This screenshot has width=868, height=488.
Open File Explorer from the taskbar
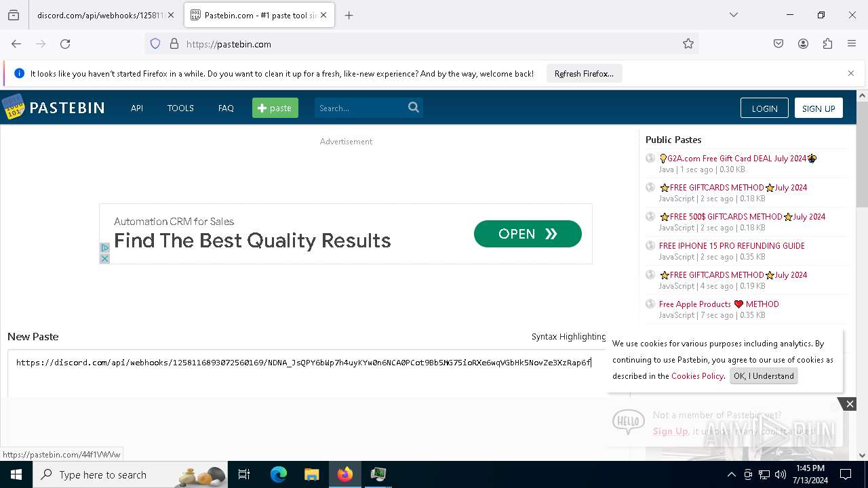coord(311,474)
